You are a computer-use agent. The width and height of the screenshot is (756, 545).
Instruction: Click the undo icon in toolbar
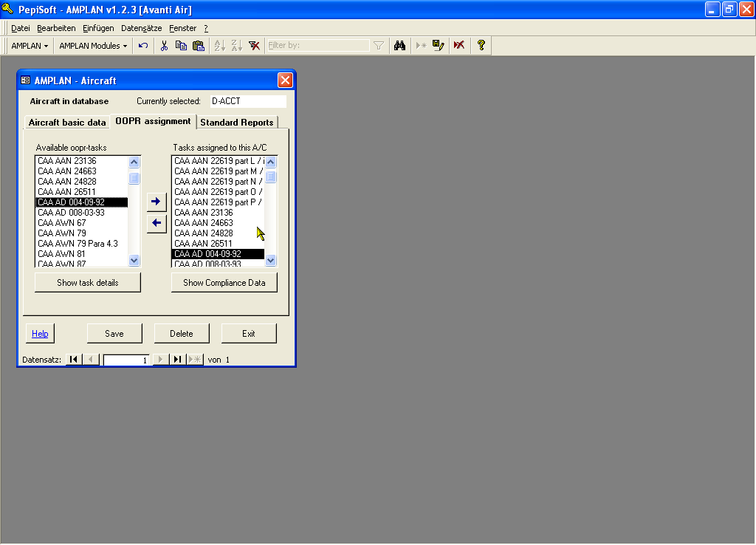[143, 46]
